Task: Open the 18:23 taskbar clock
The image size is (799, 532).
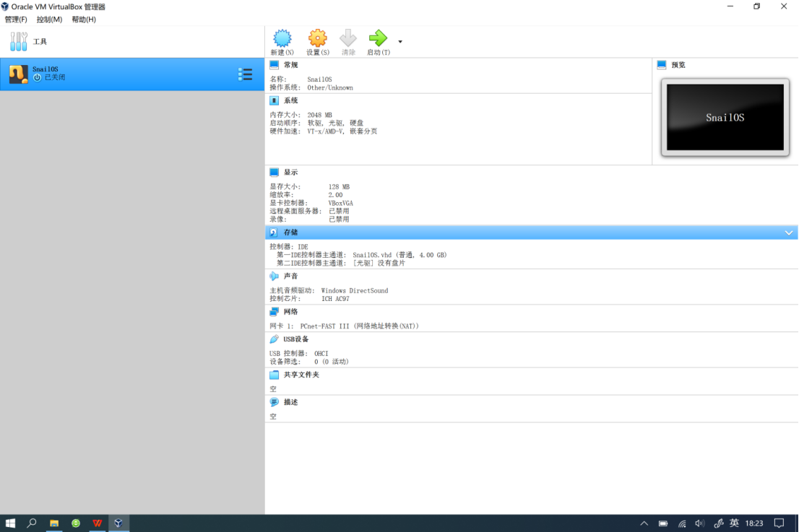Action: point(754,523)
